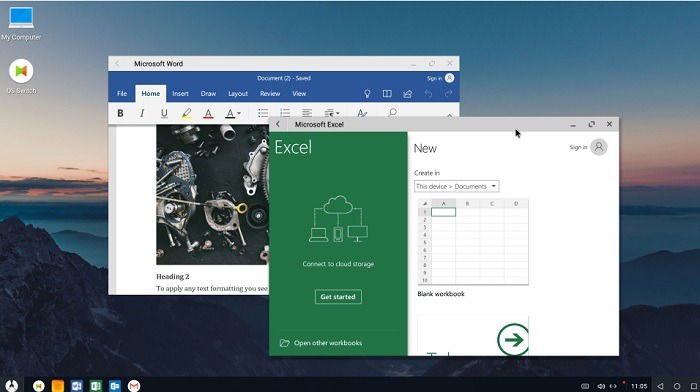Collapse the Word ribbon with chevron
Viewport: 700px width, 392px height.
click(x=449, y=115)
